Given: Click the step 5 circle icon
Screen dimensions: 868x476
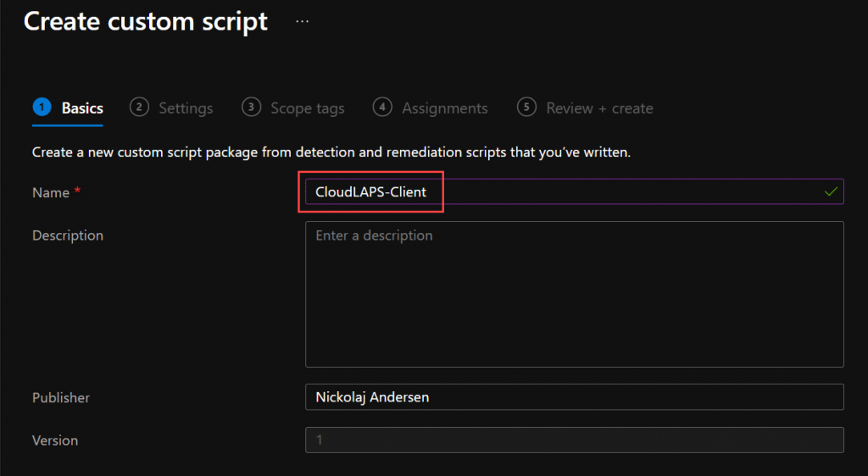Looking at the screenshot, I should (x=526, y=107).
